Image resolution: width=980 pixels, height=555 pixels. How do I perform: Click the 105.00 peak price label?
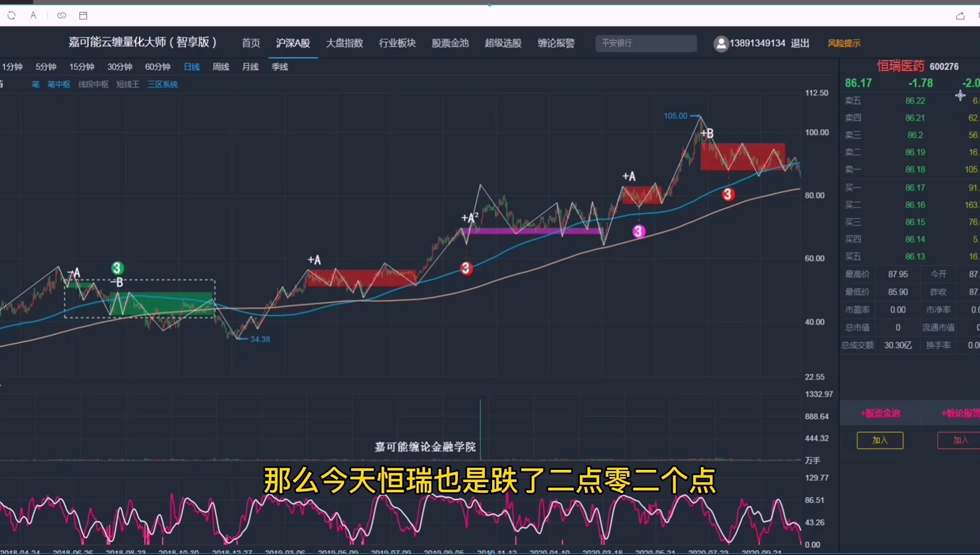[675, 116]
